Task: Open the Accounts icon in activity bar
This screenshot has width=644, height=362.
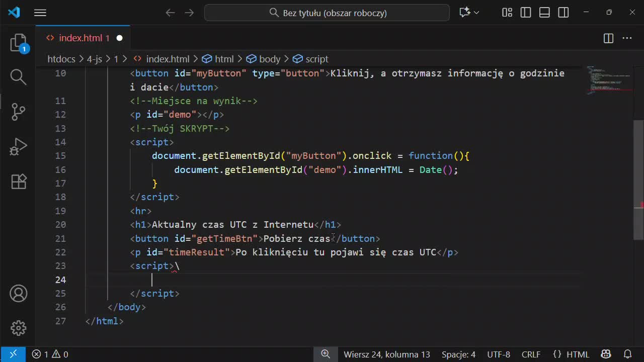Action: (19, 294)
